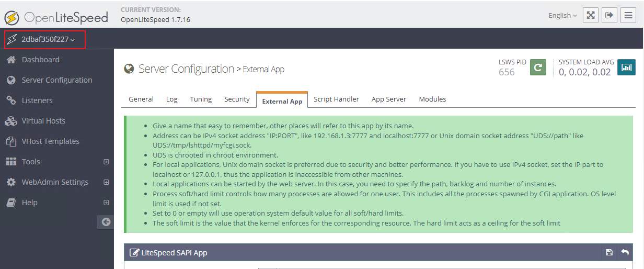
Task: Switch to the Tuning tab
Action: coord(201,99)
